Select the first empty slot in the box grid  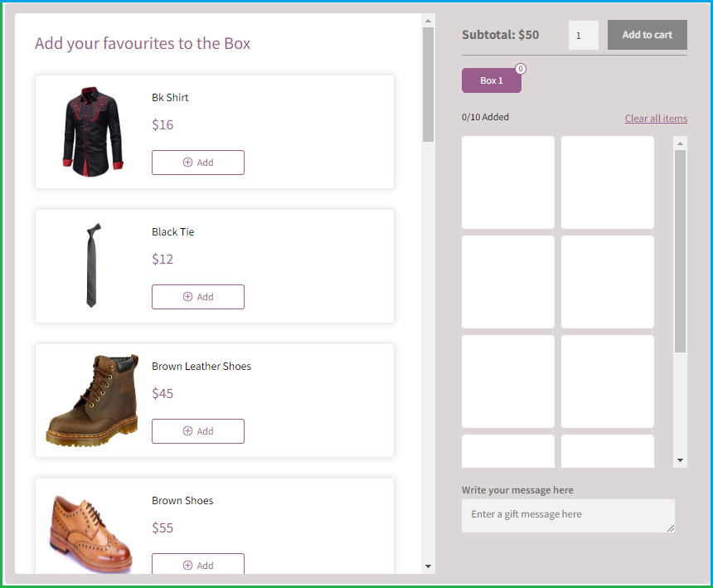click(507, 182)
